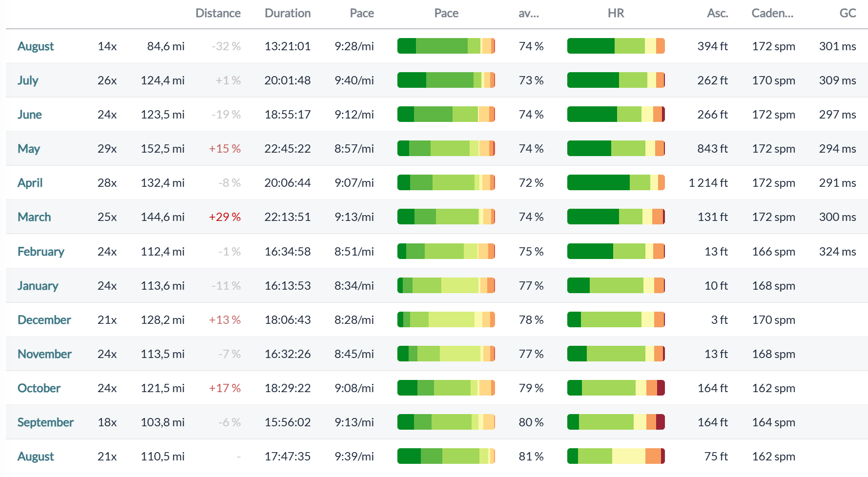Open the January month link

point(38,286)
